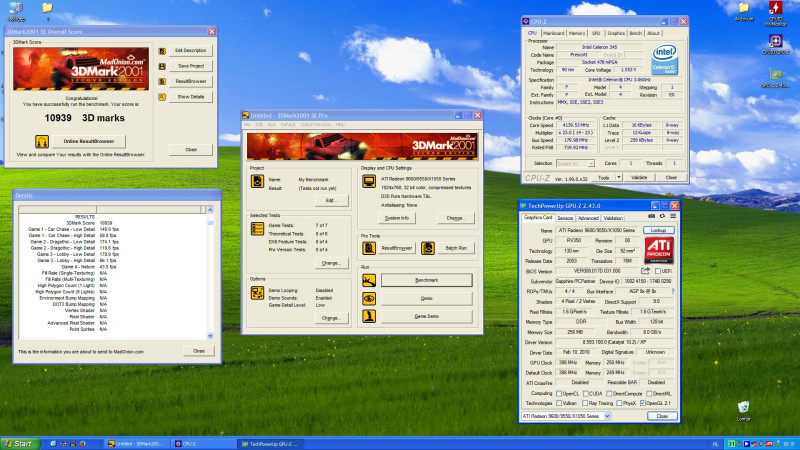Click the System Info button in 3DMark

coord(397,218)
